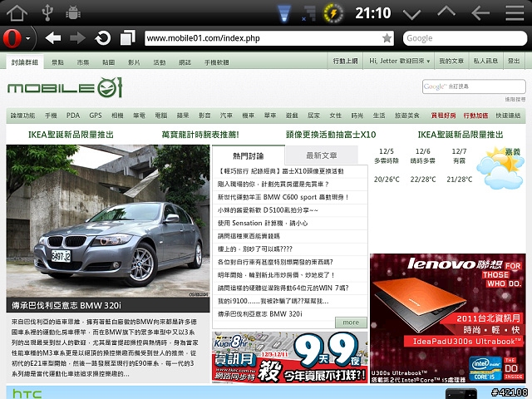
Task: Reload the page with refresh icon
Action: (103, 38)
